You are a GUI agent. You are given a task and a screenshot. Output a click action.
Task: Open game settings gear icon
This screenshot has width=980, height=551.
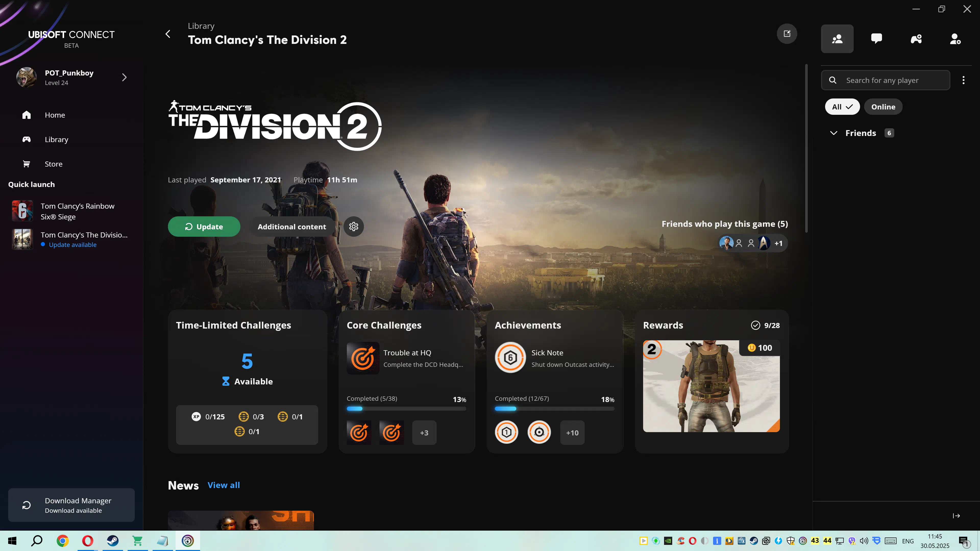(x=353, y=227)
